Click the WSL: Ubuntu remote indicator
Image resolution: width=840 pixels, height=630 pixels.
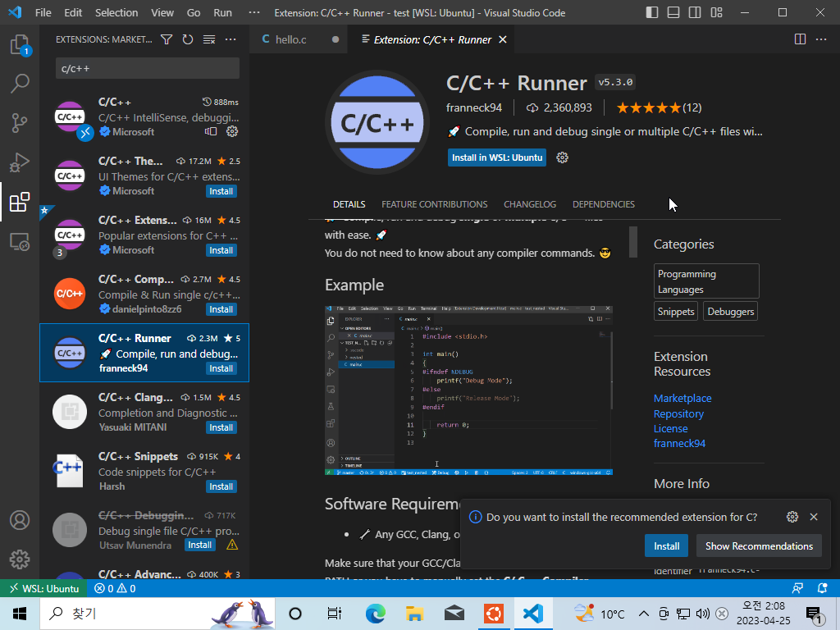[44, 588]
